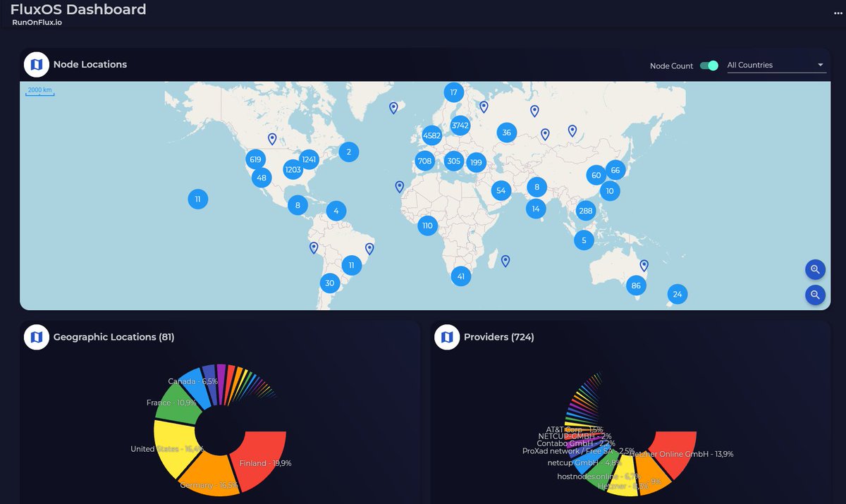Screen dimensions: 846x504
Task: Select the 17 node cluster in Scandinavia
Action: [453, 92]
